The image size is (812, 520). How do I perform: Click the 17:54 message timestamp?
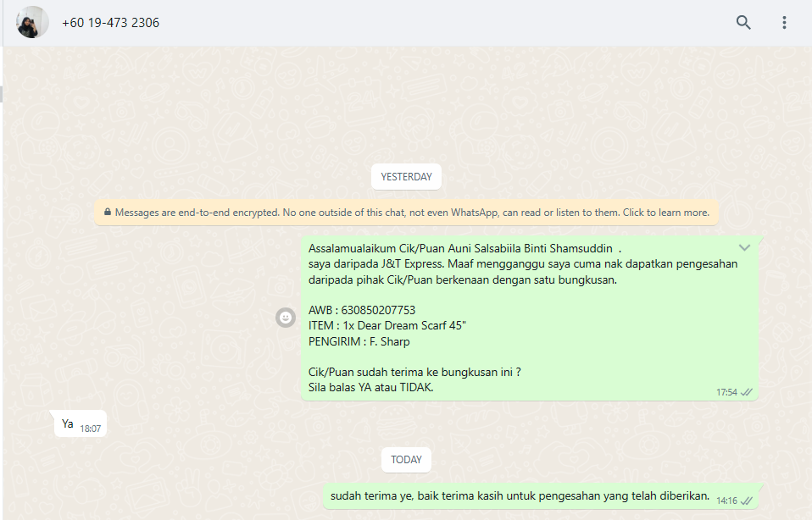tap(726, 392)
